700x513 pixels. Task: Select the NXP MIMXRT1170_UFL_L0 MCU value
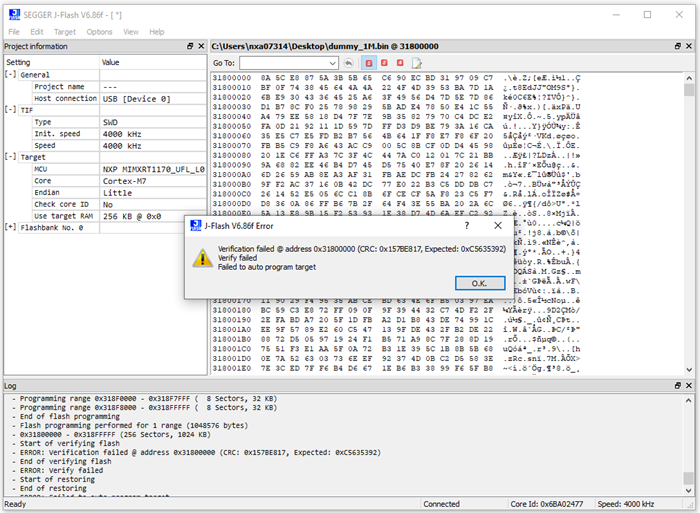(x=153, y=169)
